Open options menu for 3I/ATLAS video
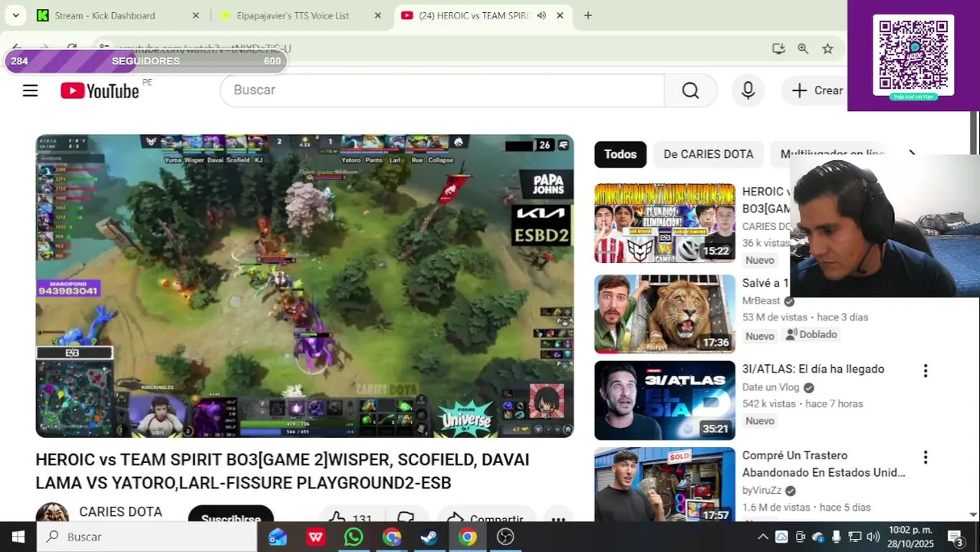Image resolution: width=980 pixels, height=552 pixels. tap(926, 371)
